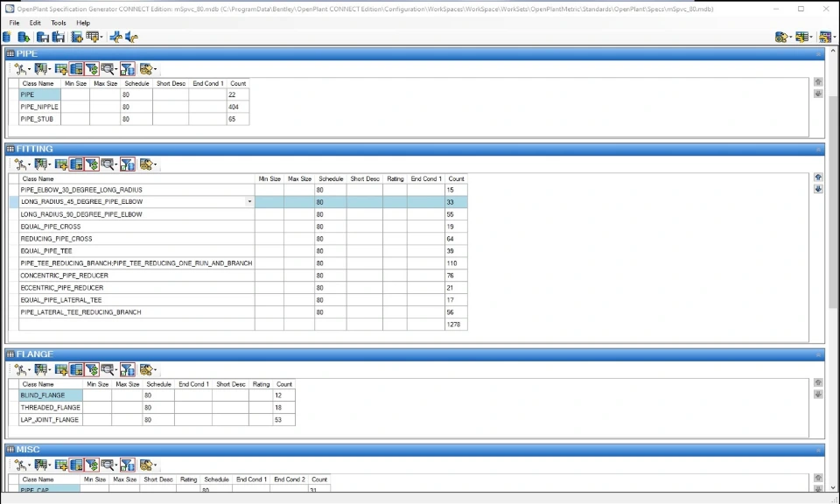Click the add-record icon in the MISC toolbar
Screen dimensions: 840x504
[61, 465]
